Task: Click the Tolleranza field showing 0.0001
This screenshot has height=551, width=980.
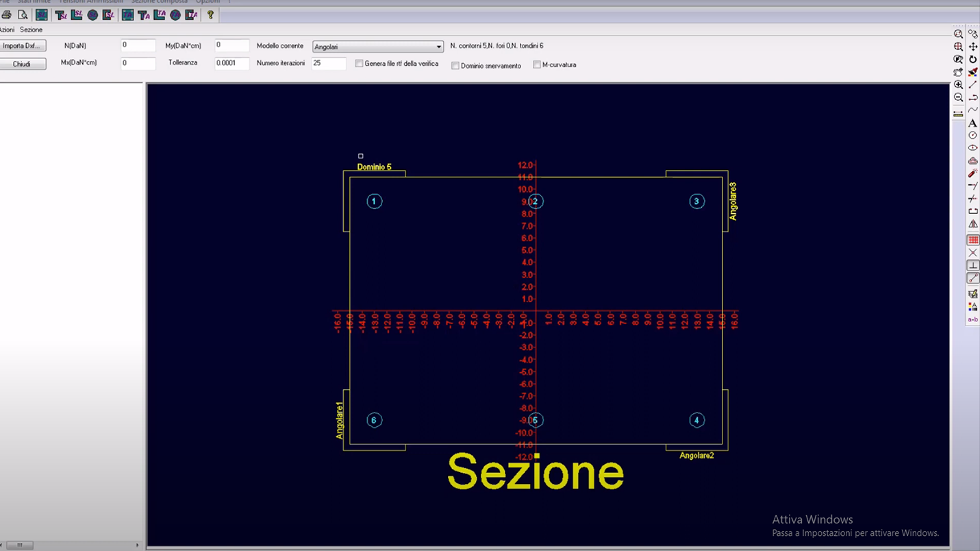Action: click(232, 63)
